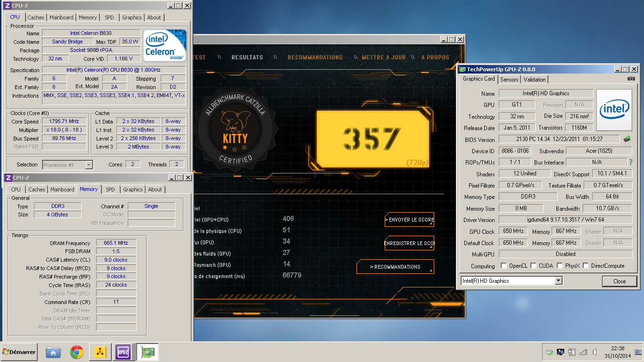Click the > RECOMMANDATIONS button
This screenshot has width=644, height=362.
[x=395, y=267]
